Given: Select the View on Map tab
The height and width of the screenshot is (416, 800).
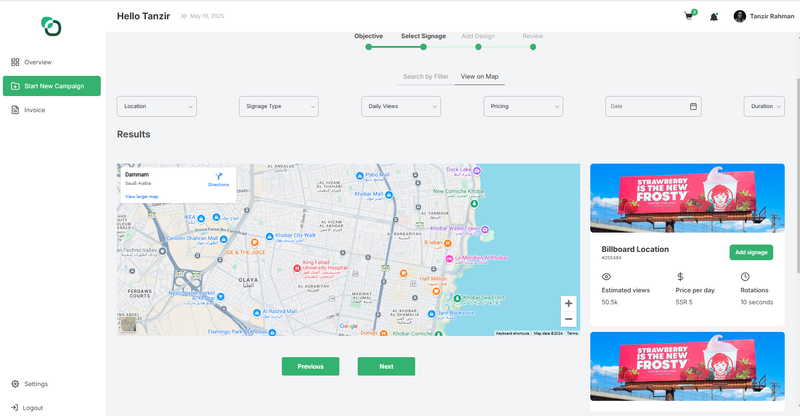Looking at the screenshot, I should tap(480, 77).
